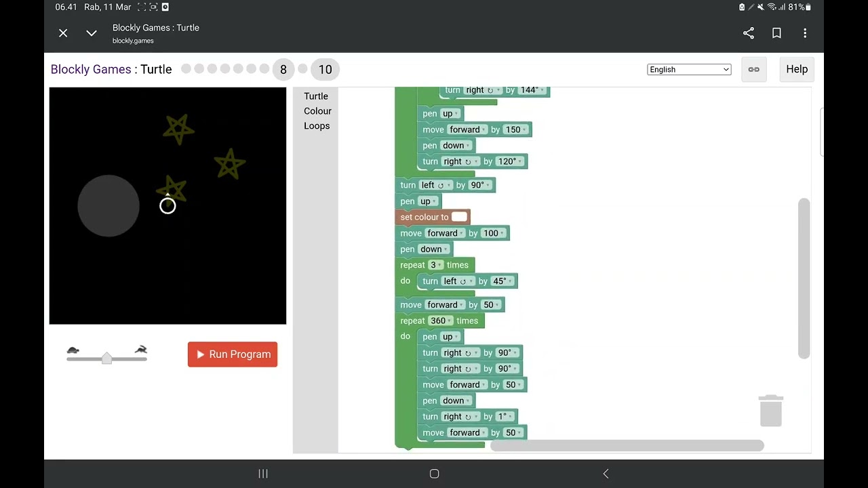Open forward dropdown in move by 100 block
The image size is (868, 488).
(x=446, y=233)
